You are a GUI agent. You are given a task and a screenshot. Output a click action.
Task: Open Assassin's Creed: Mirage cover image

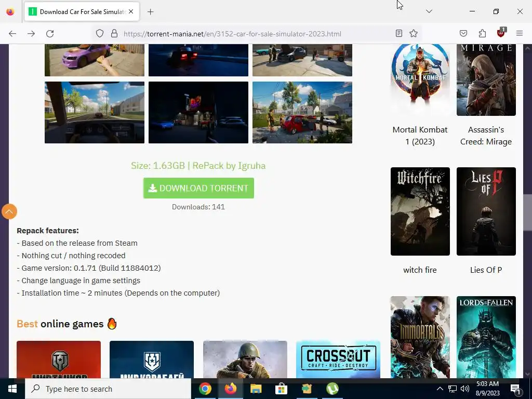[x=486, y=79]
